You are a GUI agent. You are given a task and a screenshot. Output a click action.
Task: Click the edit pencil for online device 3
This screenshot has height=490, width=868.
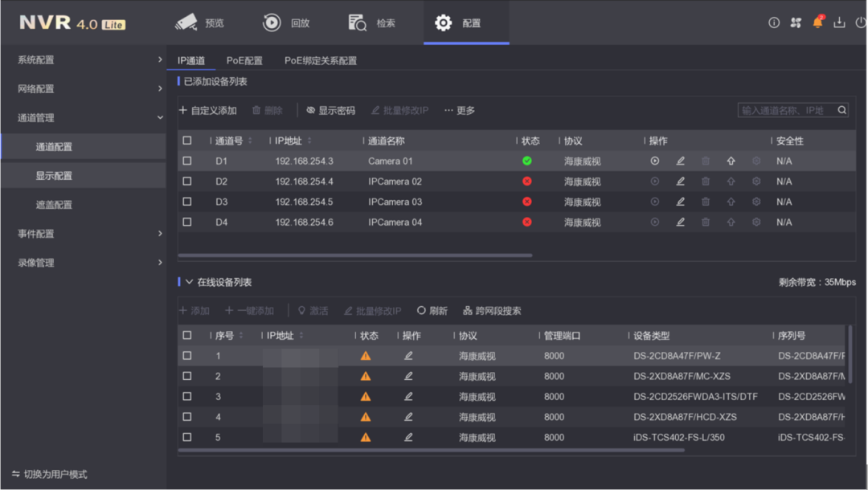408,396
